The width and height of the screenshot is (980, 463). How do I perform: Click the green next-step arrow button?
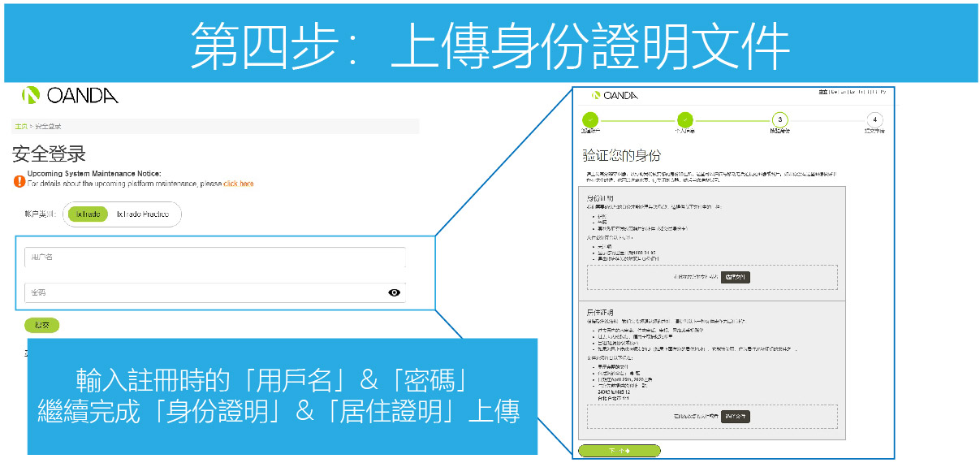[620, 450]
